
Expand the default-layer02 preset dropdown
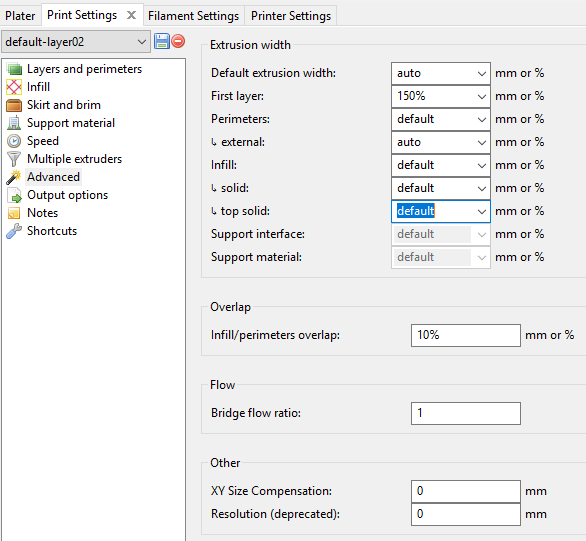pyautogui.click(x=76, y=42)
